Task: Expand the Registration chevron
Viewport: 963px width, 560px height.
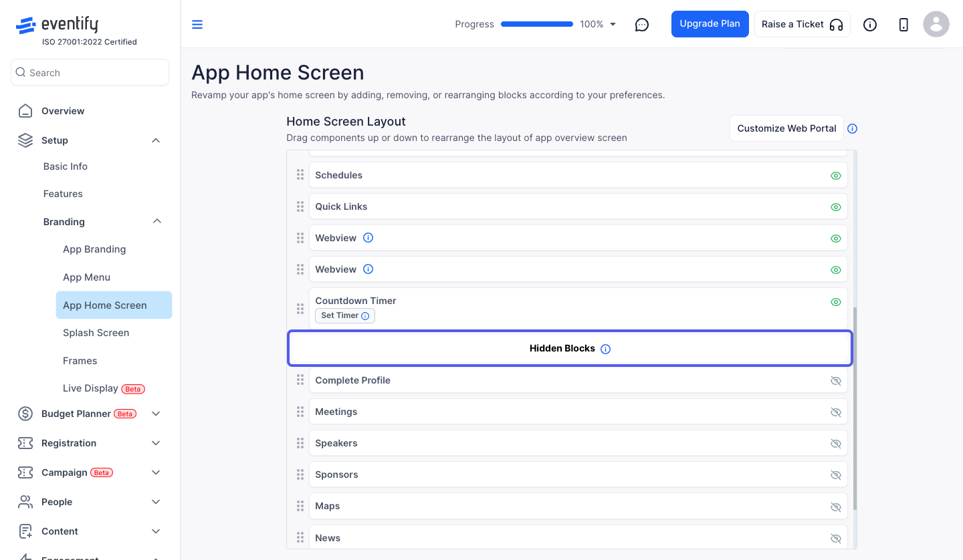Action: (156, 443)
